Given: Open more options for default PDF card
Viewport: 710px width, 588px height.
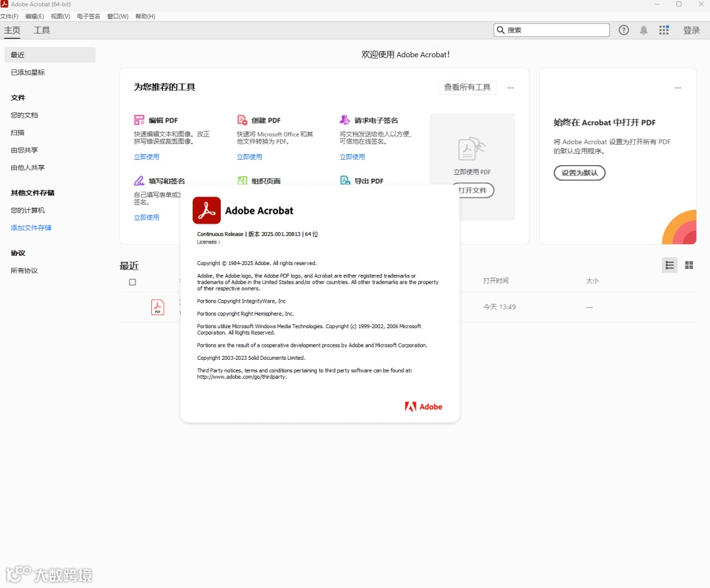Looking at the screenshot, I should point(678,87).
